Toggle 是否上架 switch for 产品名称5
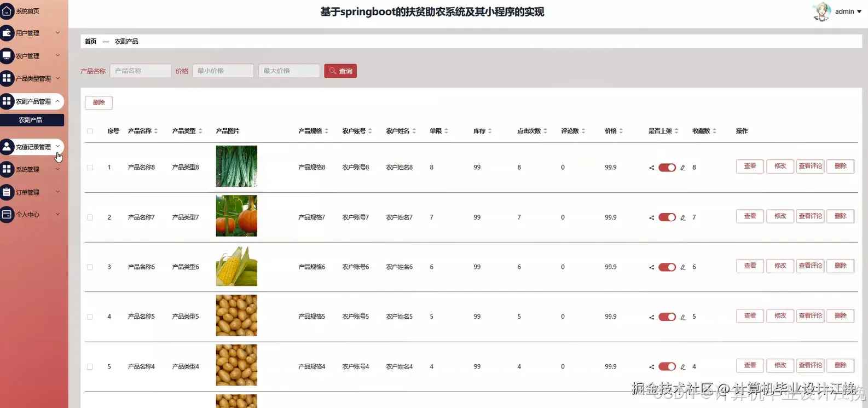The width and height of the screenshot is (868, 408). click(667, 317)
